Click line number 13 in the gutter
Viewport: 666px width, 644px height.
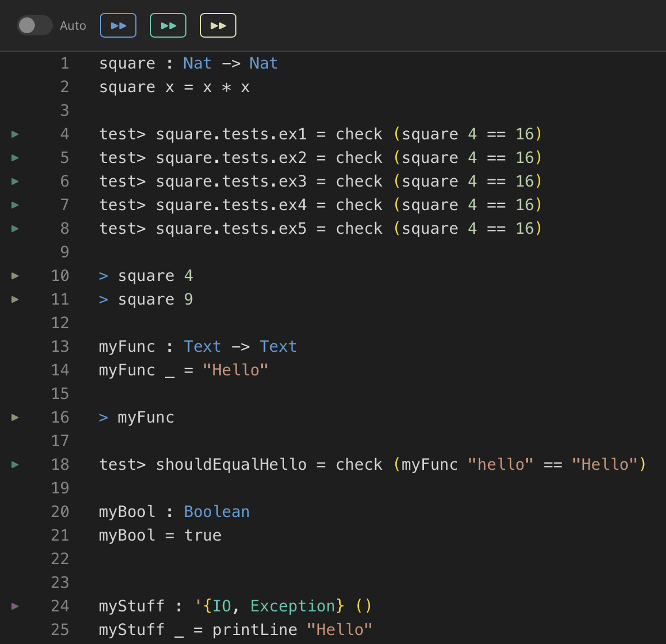tap(60, 346)
